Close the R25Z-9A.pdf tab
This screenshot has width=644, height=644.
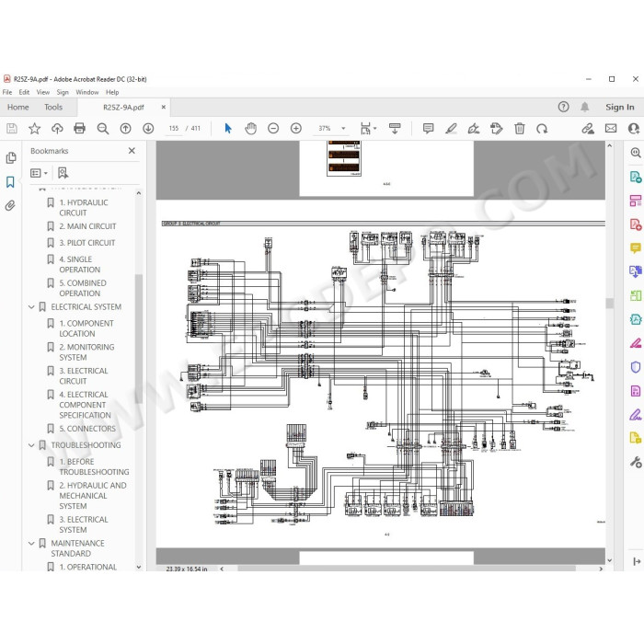pyautogui.click(x=164, y=107)
